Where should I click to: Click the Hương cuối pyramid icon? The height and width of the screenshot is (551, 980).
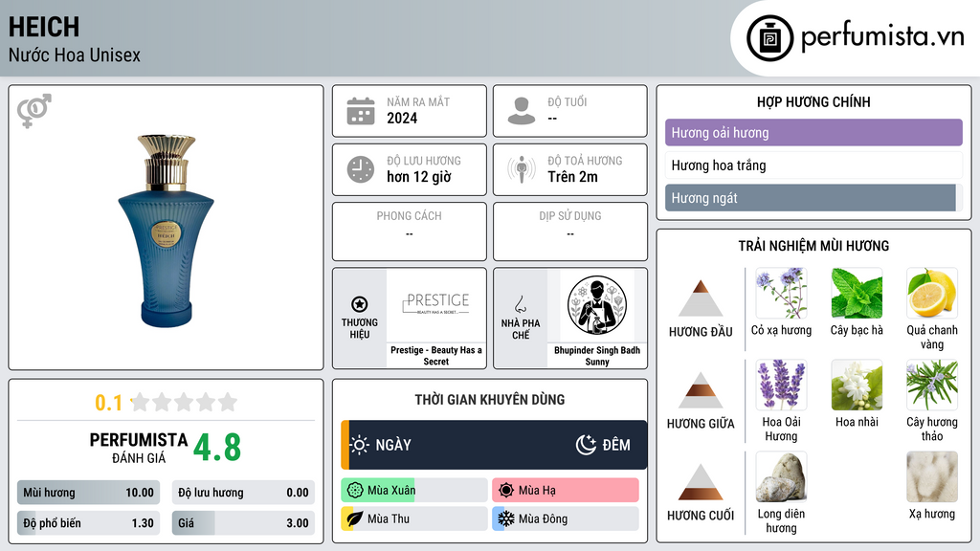701,482
